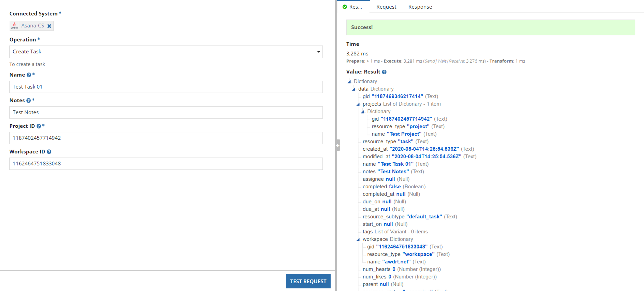This screenshot has width=644, height=291.
Task: Click the Asana logo icon
Action: coord(14,26)
